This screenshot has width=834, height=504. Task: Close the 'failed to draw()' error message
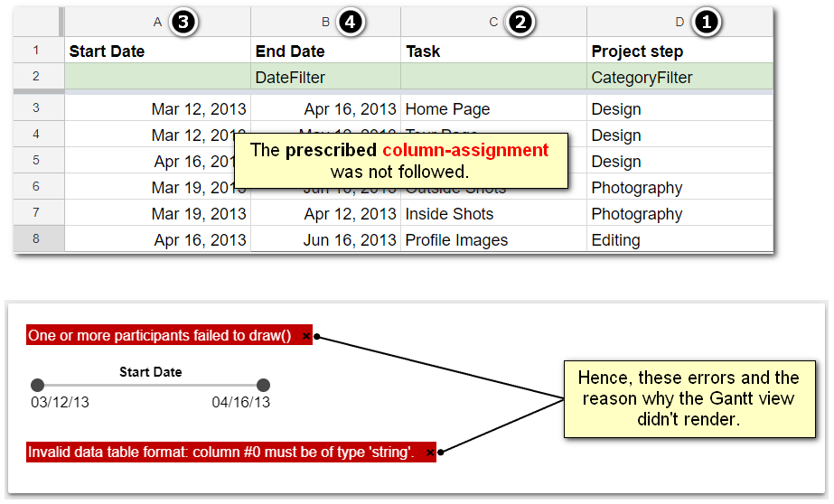pyautogui.click(x=306, y=336)
